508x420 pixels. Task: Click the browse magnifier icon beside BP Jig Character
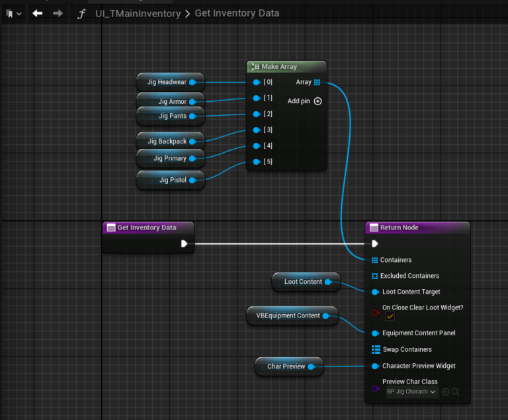pyautogui.click(x=456, y=392)
